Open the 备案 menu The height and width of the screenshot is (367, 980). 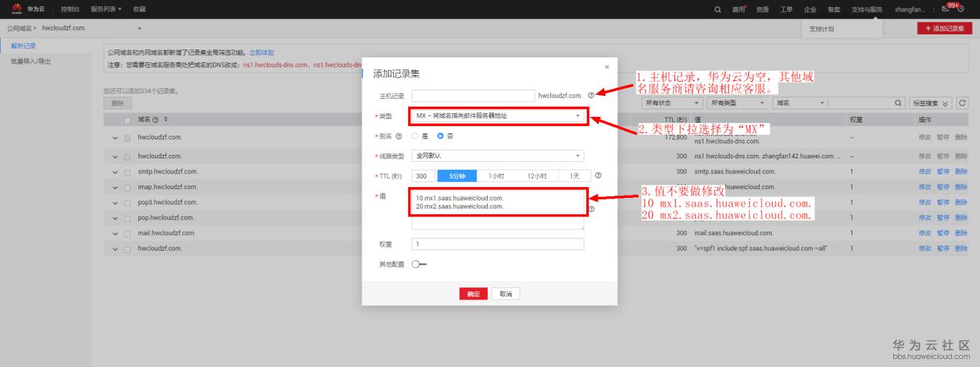(834, 9)
